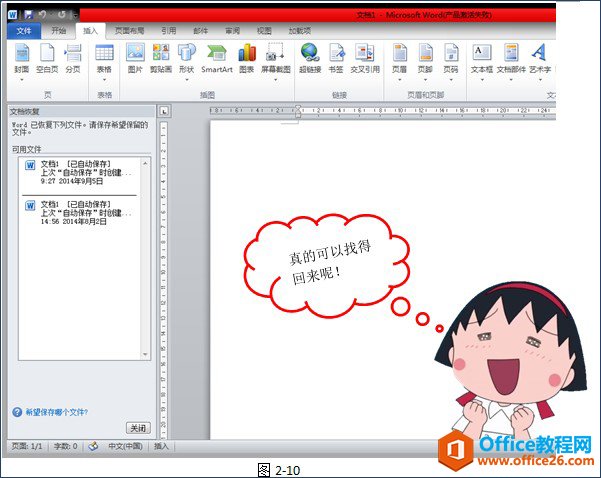Click the Quick Parts (文档部件) icon
The height and width of the screenshot is (478, 601).
pyautogui.click(x=511, y=53)
